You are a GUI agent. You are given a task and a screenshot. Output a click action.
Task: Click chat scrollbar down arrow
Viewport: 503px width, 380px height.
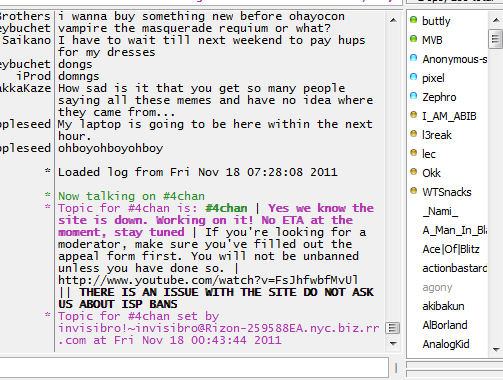tap(393, 344)
